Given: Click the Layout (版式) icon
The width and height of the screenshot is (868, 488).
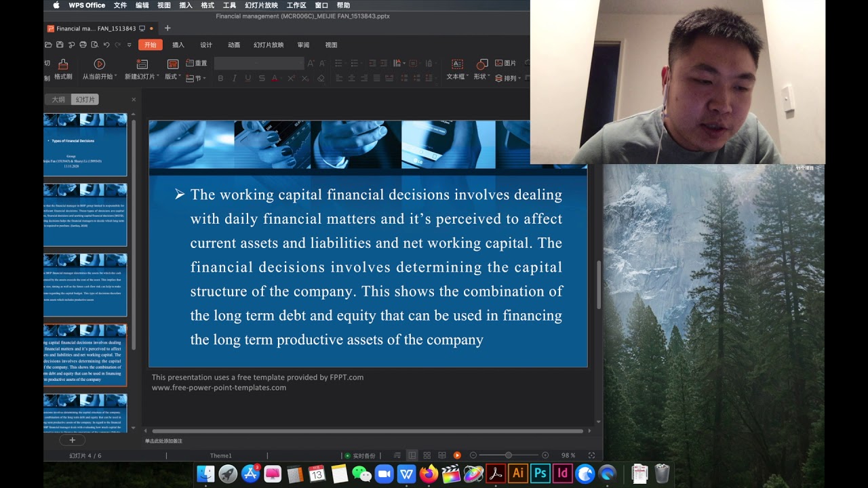Looking at the screenshot, I should click(x=173, y=64).
